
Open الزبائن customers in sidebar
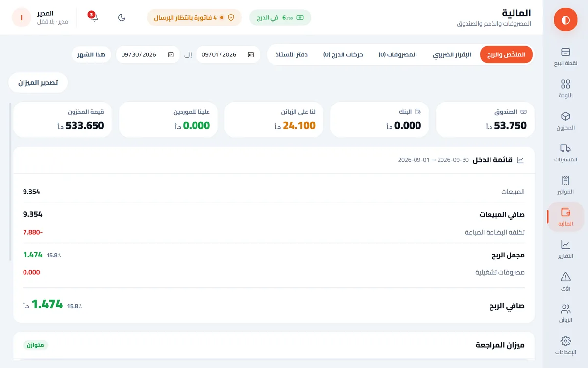pyautogui.click(x=565, y=314)
